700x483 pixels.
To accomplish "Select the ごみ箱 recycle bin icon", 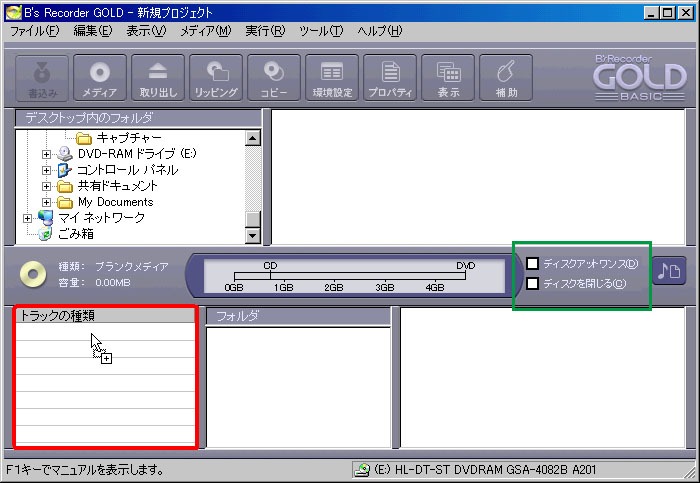I will 45,234.
